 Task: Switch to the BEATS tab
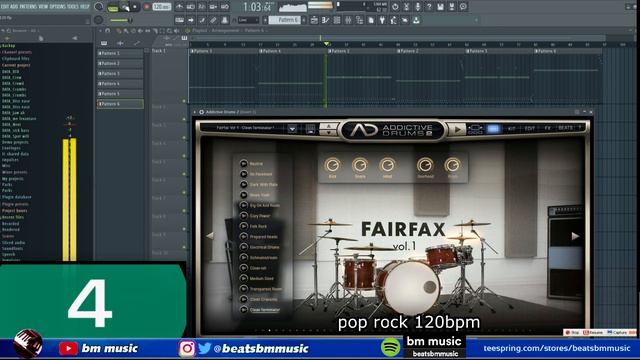click(565, 128)
